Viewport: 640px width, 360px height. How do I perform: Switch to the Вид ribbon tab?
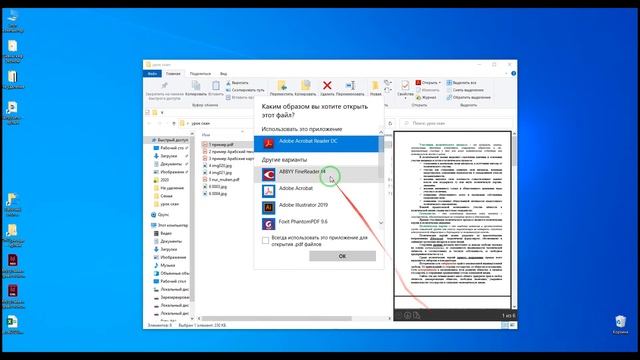click(x=223, y=73)
